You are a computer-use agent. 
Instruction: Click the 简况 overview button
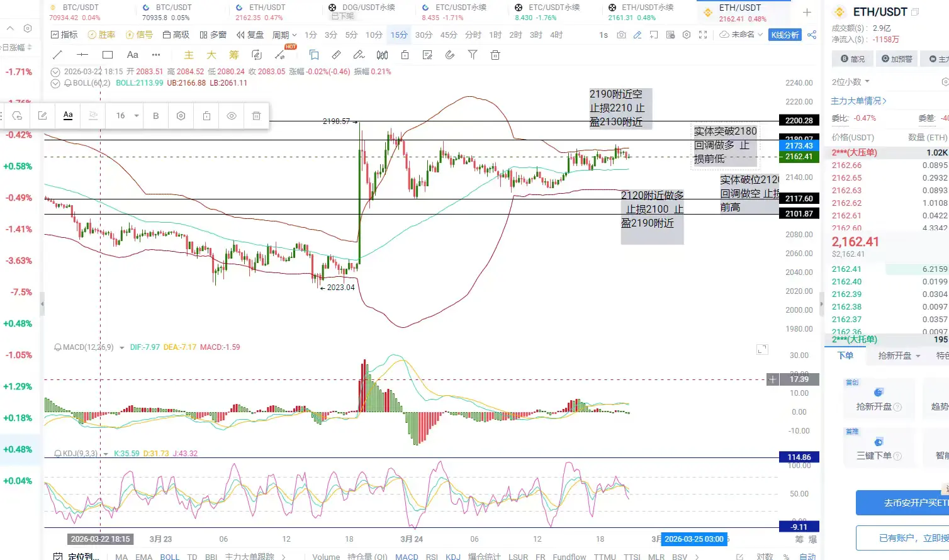(853, 59)
